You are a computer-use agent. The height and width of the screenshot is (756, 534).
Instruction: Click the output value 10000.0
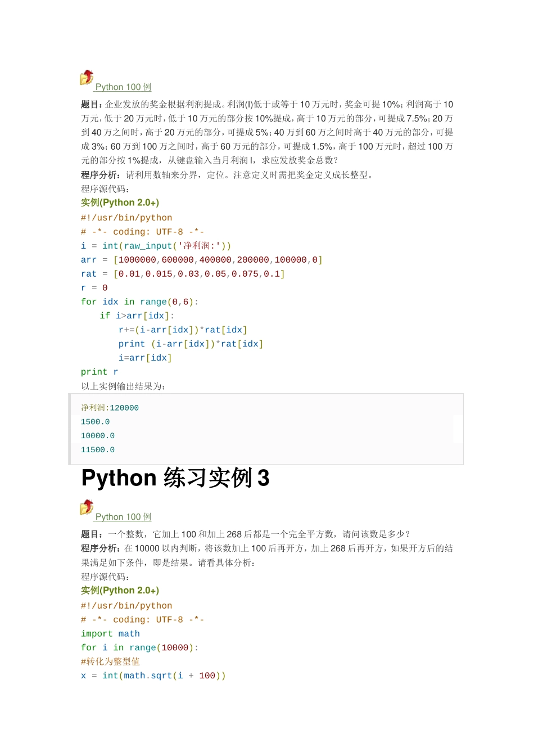(98, 436)
